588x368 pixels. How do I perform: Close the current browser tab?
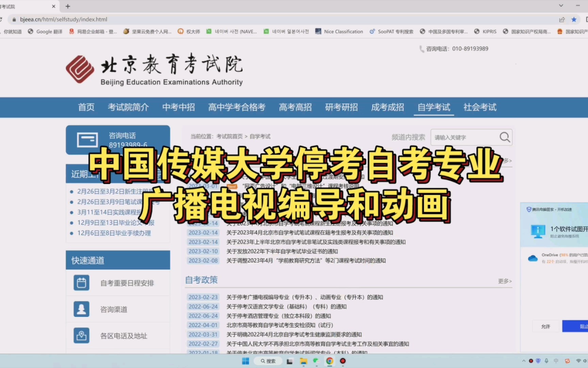point(53,6)
